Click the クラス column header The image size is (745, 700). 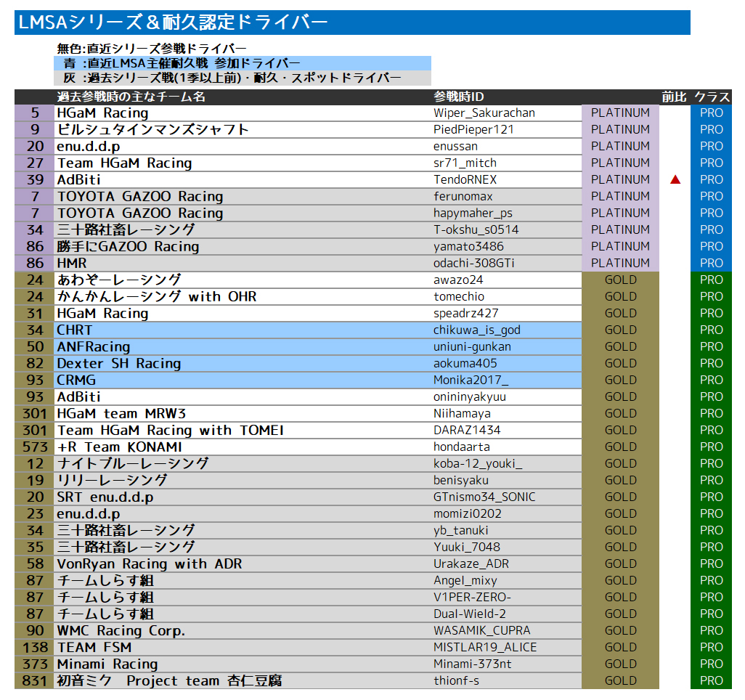(712, 97)
